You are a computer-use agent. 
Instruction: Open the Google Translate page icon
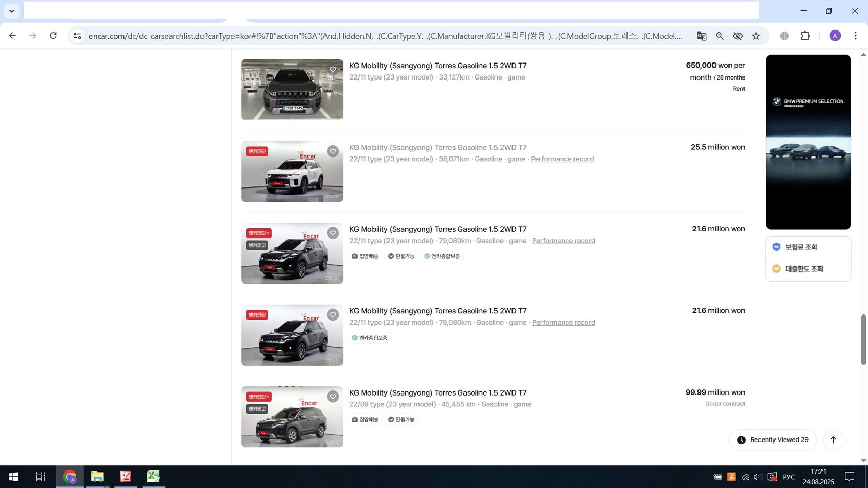(702, 36)
